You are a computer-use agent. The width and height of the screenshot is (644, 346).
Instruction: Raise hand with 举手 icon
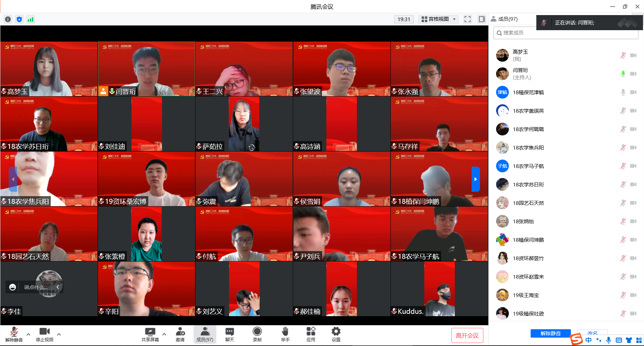[285, 335]
